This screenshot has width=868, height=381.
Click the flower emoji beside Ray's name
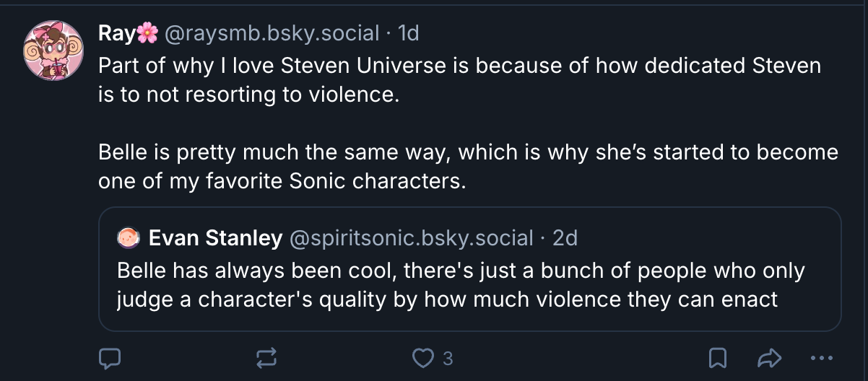point(147,32)
